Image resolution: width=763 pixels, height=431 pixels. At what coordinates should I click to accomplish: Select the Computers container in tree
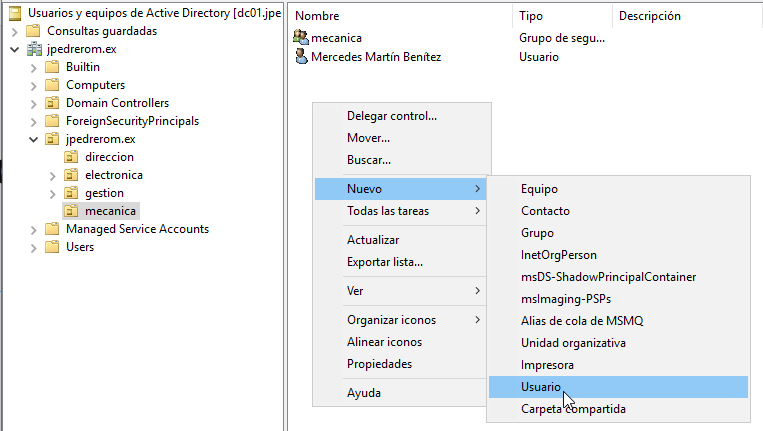[x=95, y=85]
